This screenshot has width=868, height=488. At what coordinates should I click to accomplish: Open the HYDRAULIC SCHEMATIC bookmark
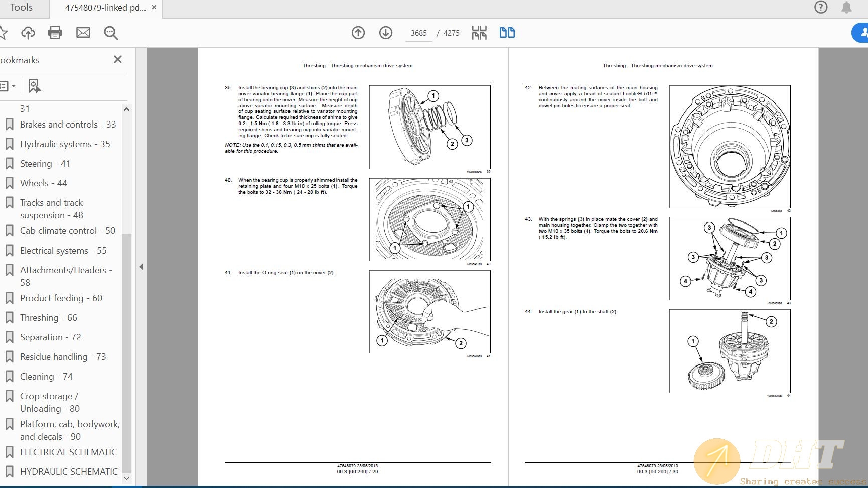(69, 472)
